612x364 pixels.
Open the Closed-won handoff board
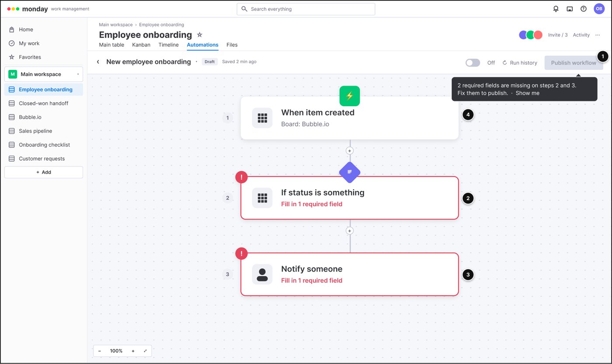(x=44, y=103)
